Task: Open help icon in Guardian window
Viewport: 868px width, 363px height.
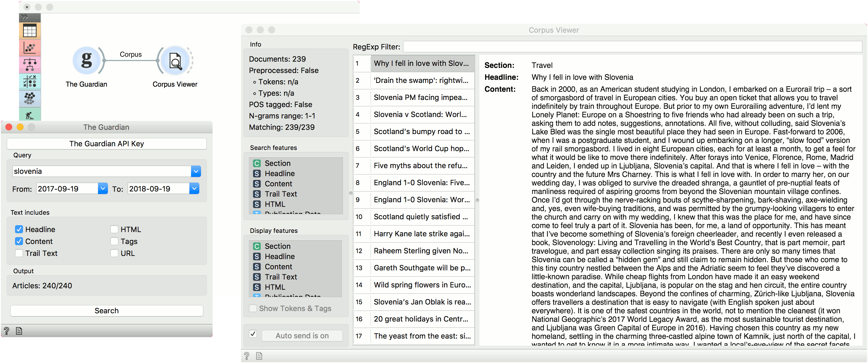Action: 7,331
